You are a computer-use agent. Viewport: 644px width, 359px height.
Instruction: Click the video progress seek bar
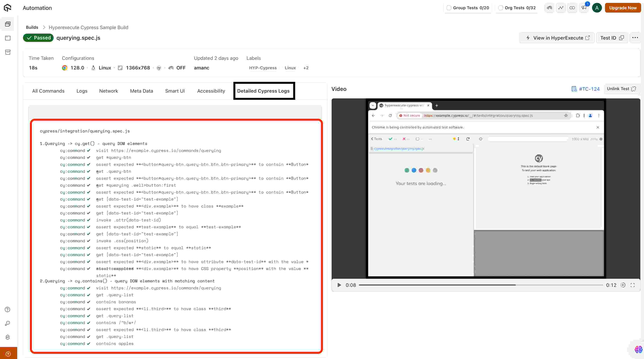pos(481,285)
